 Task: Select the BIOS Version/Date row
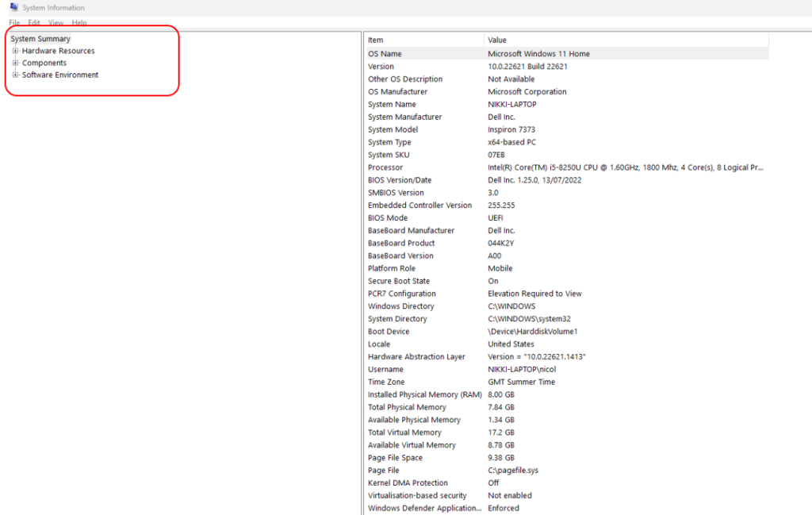click(567, 180)
